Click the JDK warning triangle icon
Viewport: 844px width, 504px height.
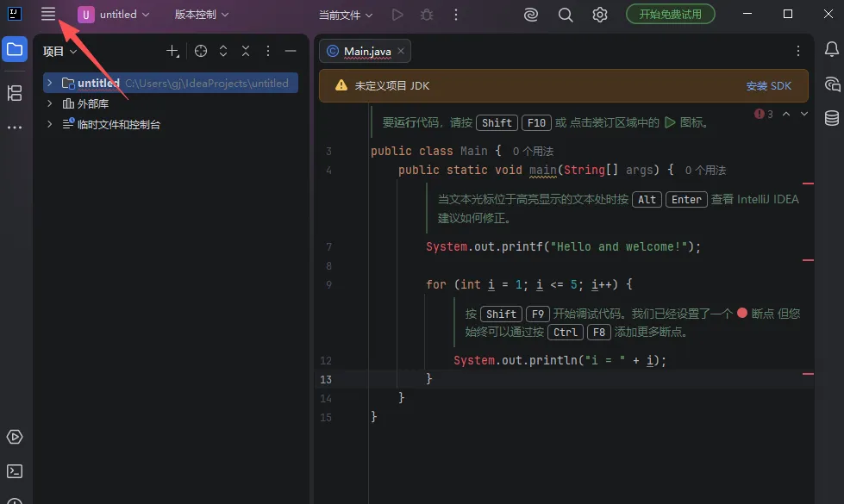click(x=341, y=85)
